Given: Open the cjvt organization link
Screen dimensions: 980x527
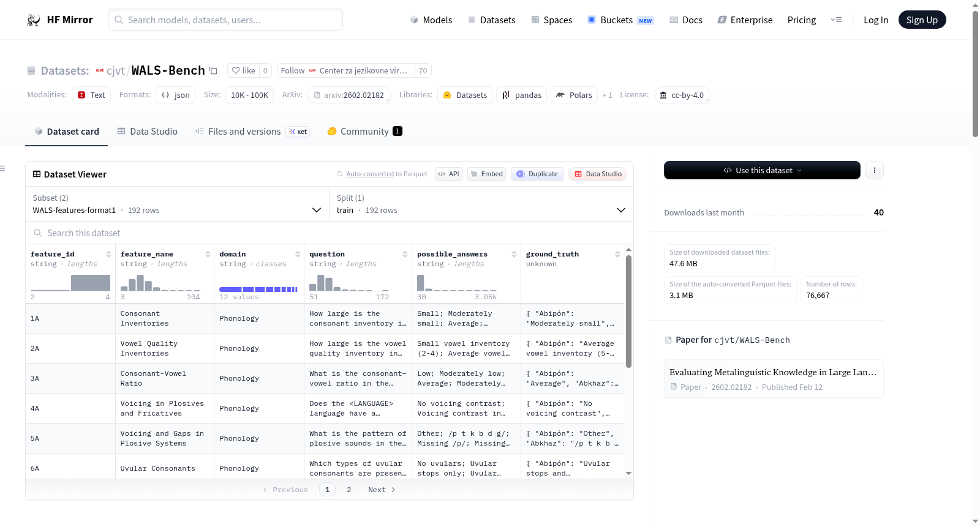Looking at the screenshot, I should click(115, 70).
